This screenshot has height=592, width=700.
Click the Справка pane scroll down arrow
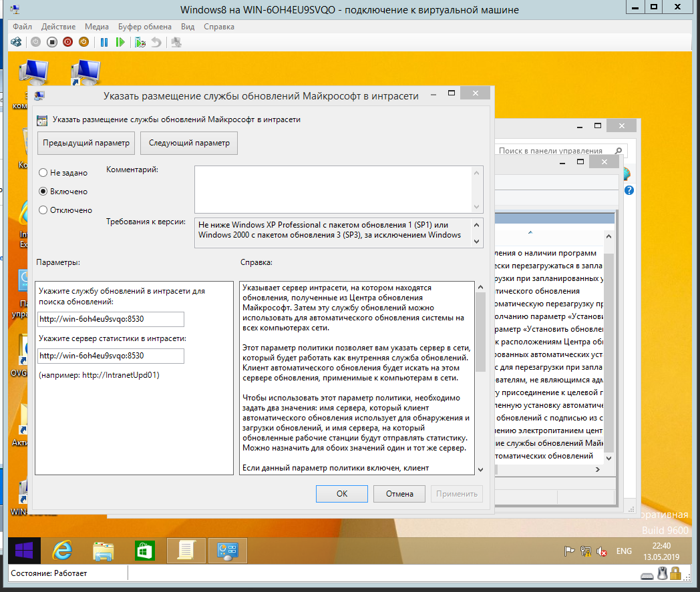[x=480, y=469]
